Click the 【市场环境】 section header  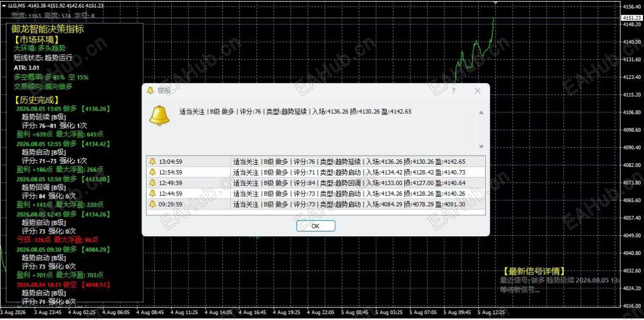[x=36, y=40]
